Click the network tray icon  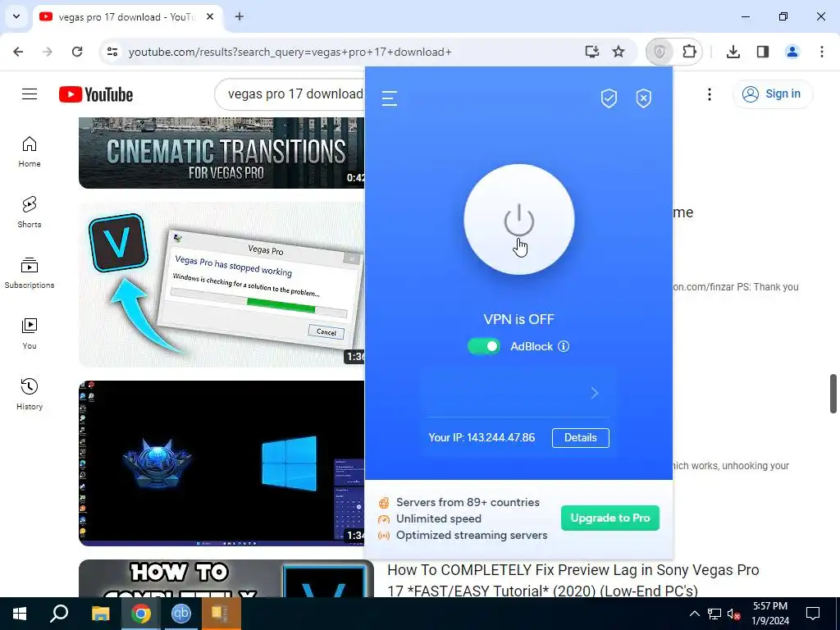pos(714,614)
